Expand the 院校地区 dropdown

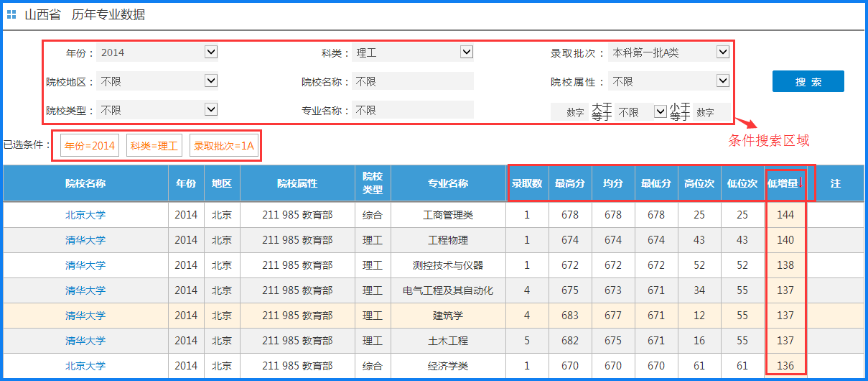[157, 81]
